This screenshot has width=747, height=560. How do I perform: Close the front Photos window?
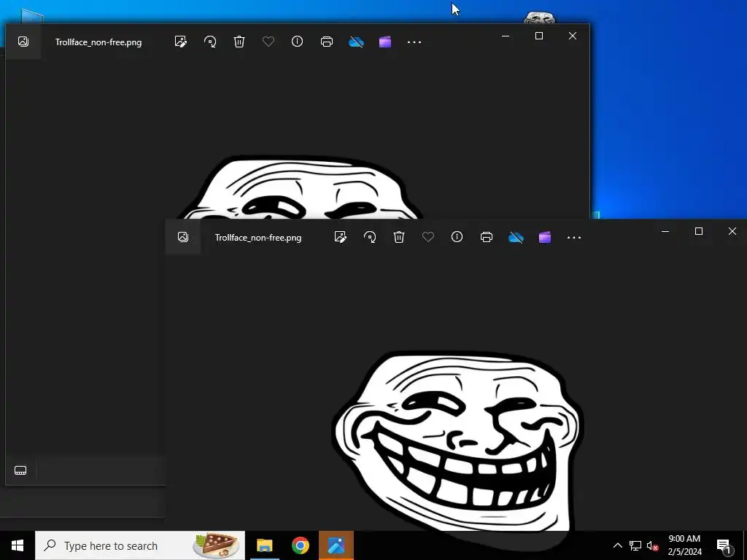coord(732,231)
